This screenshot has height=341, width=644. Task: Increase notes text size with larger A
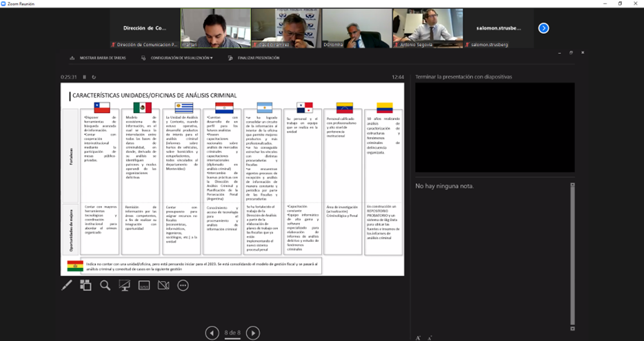(419, 338)
